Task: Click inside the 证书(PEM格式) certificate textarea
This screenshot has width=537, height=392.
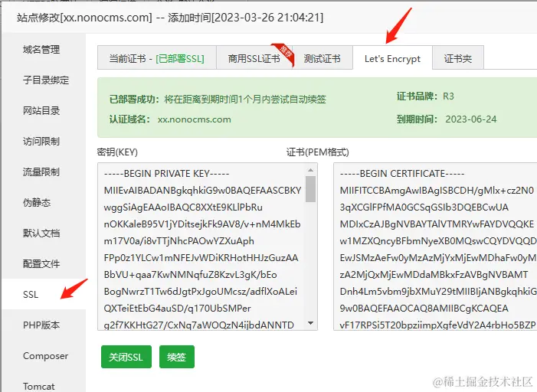Action: tap(435, 247)
